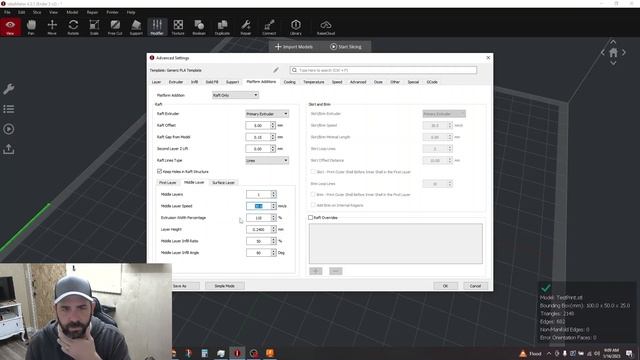Click the settings search field
The image size is (640, 360).
coord(383,70)
